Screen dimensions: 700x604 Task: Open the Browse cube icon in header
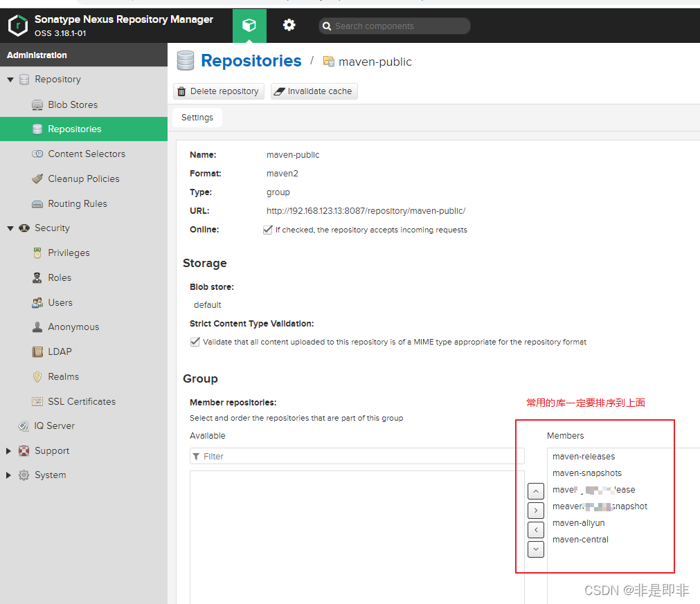pos(249,26)
